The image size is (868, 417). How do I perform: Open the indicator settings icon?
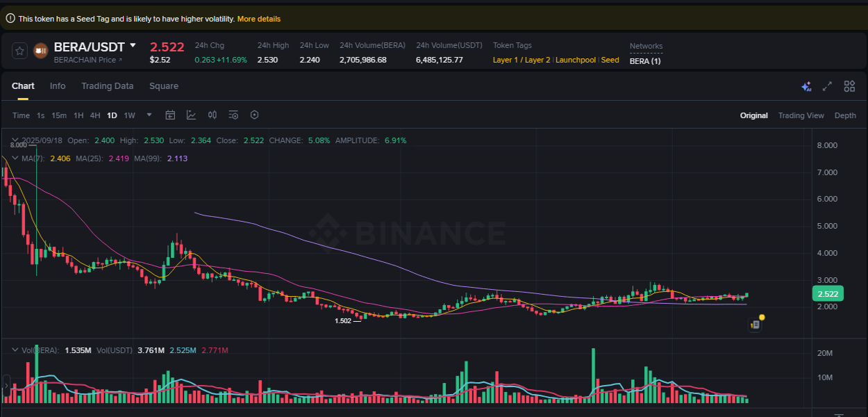(233, 115)
